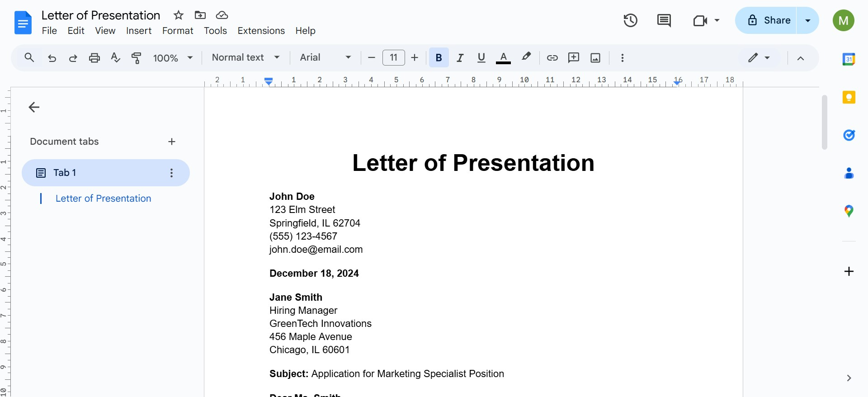This screenshot has width=868, height=397.
Task: Click the insert image icon
Action: coord(595,58)
